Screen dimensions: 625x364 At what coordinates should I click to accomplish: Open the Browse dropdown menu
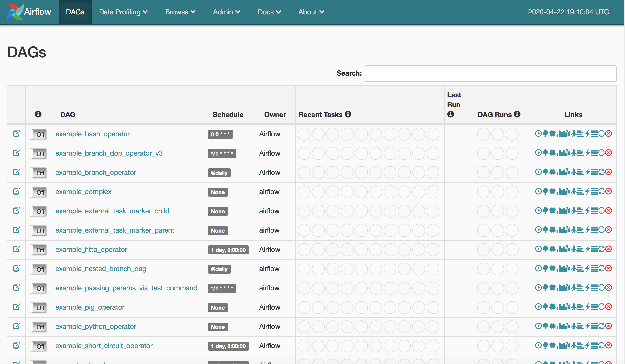pyautogui.click(x=180, y=12)
